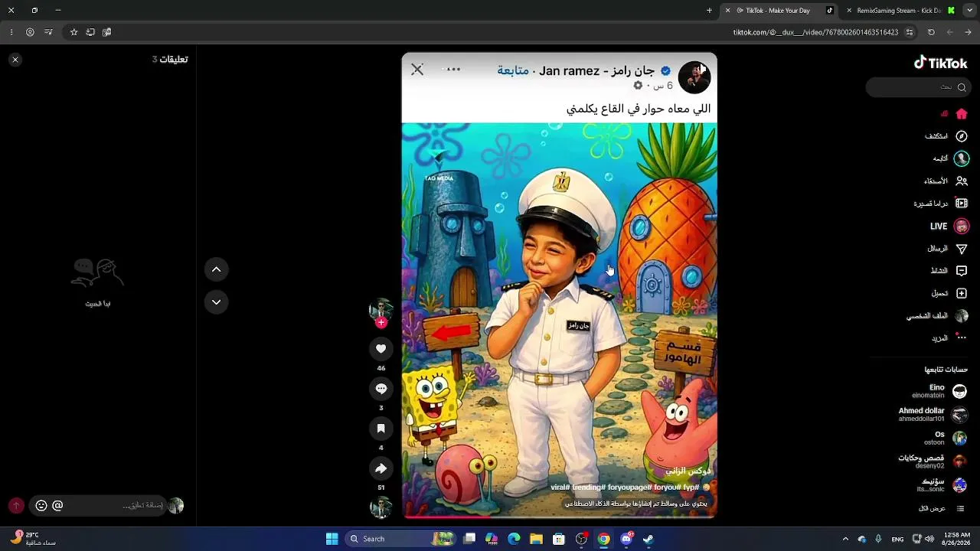This screenshot has width=980, height=551.
Task: Click the TikTok logo
Action: 940,64
